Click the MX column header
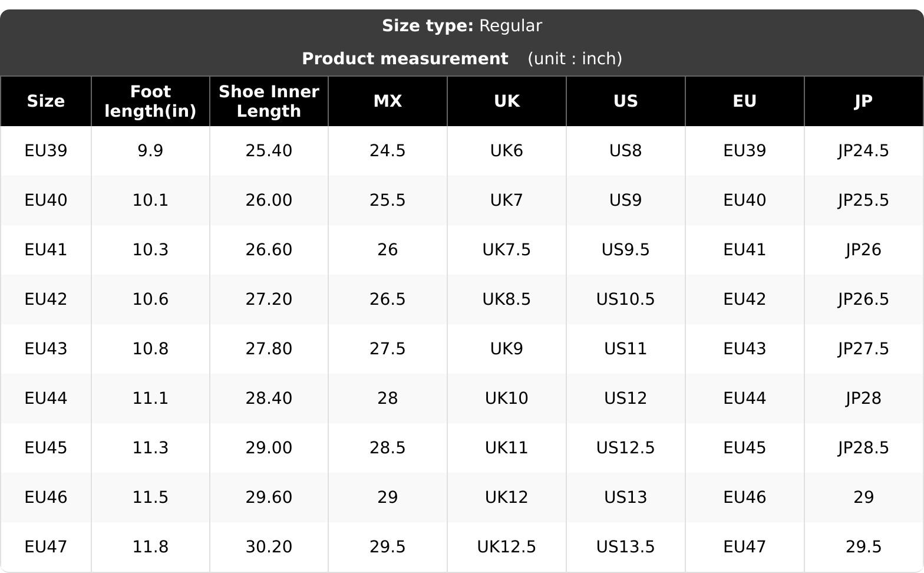 (x=388, y=101)
